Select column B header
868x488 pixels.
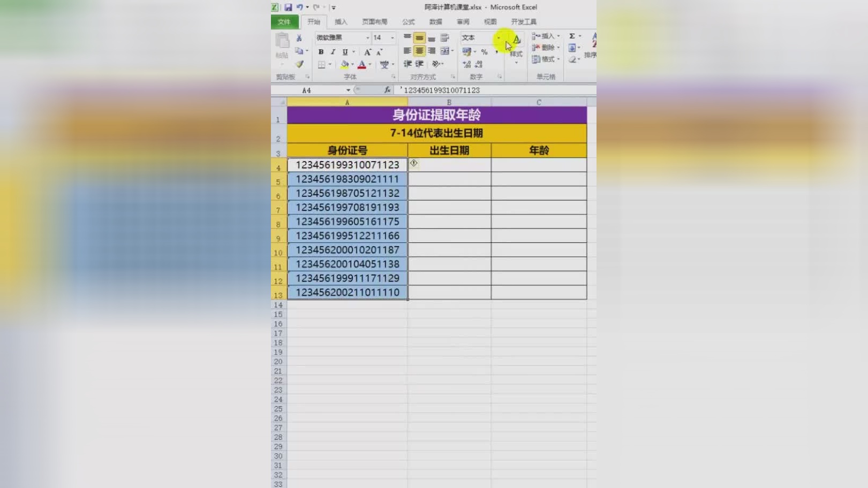tap(449, 102)
